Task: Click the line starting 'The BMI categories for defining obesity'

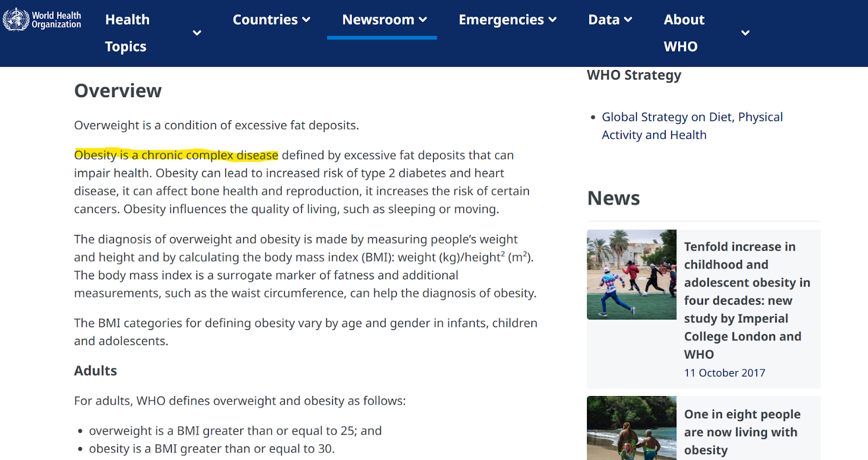Action: pyautogui.click(x=305, y=323)
